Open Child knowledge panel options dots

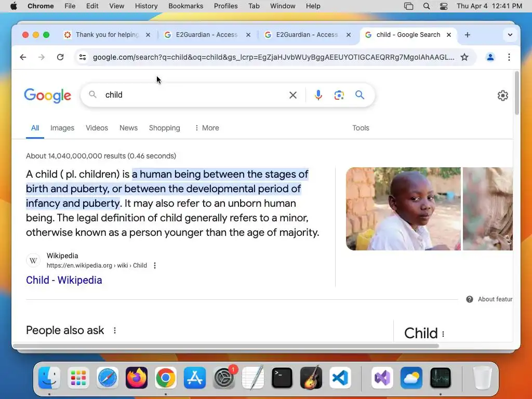(x=443, y=334)
